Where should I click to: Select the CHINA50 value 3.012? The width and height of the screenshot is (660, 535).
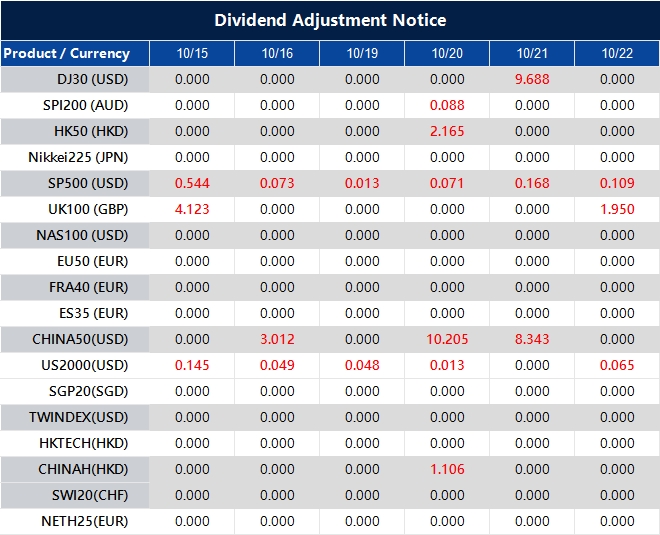277,339
